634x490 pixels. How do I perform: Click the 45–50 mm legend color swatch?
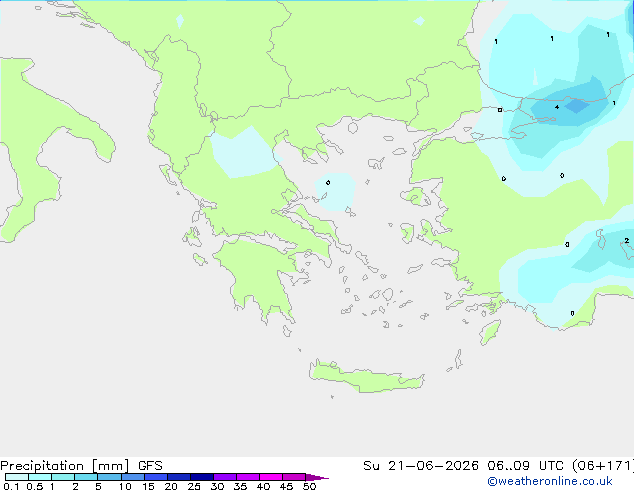tap(294, 477)
